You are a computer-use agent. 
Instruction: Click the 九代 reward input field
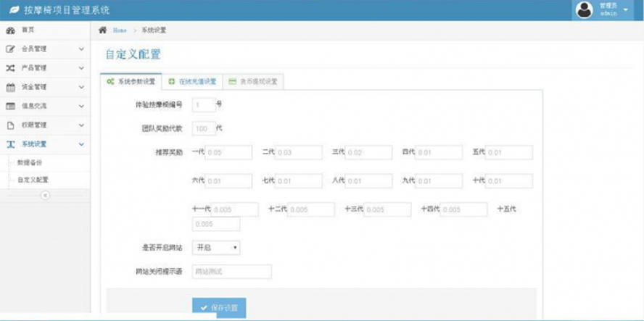coord(439,181)
